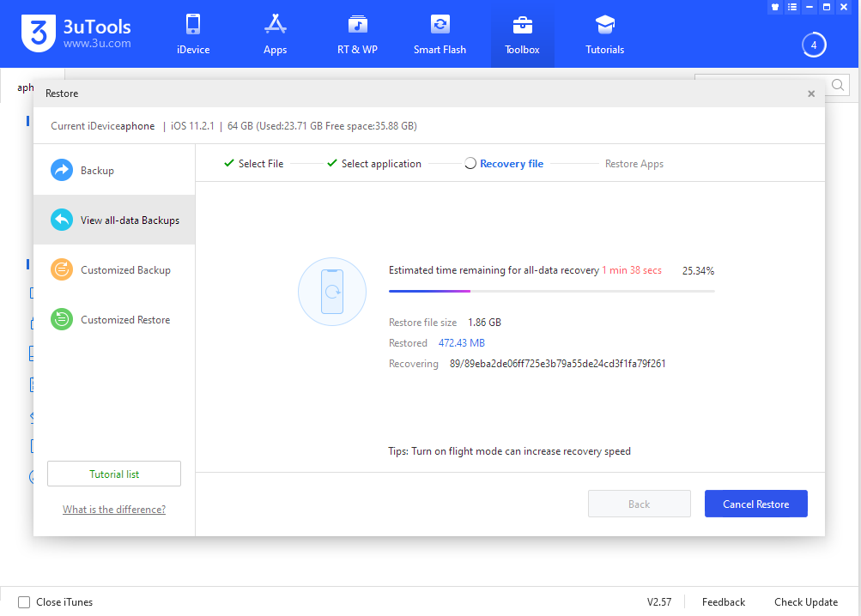Open the main menu list icon
Image resolution: width=861 pixels, height=616 pixels.
(791, 7)
